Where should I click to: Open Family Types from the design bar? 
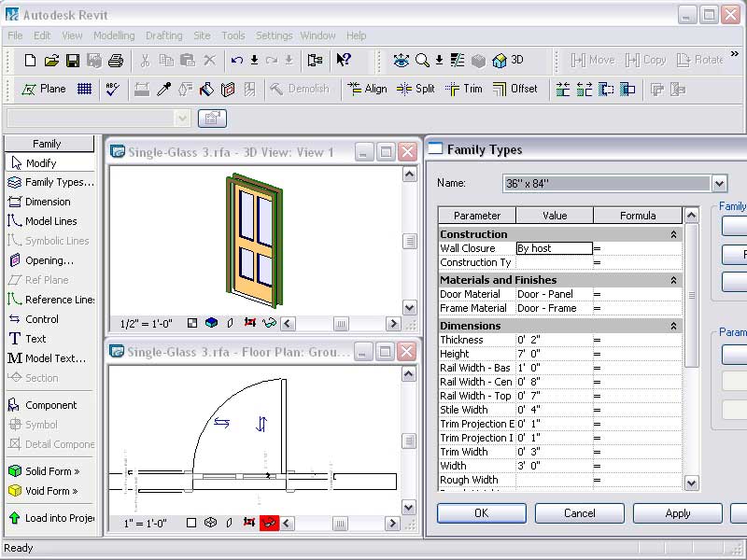tap(50, 182)
